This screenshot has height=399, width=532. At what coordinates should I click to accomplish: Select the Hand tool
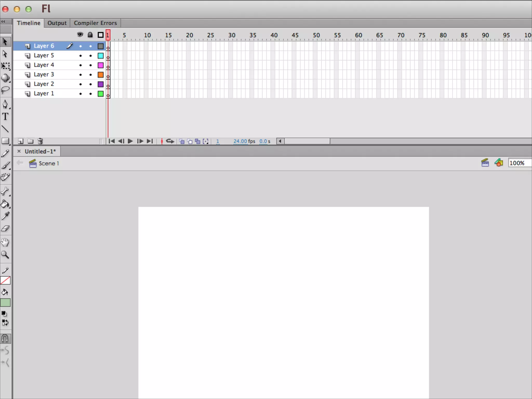click(5, 242)
